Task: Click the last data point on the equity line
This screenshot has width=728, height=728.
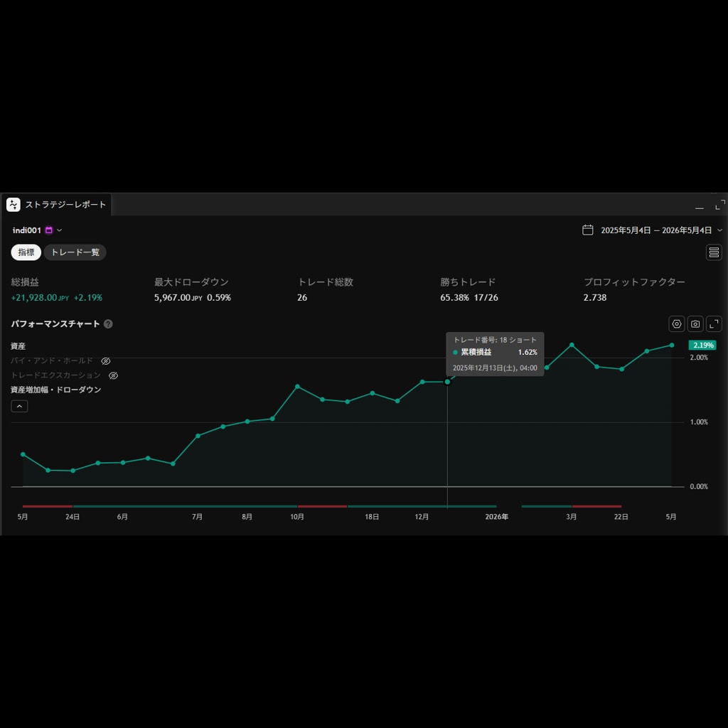Action: [x=672, y=346]
